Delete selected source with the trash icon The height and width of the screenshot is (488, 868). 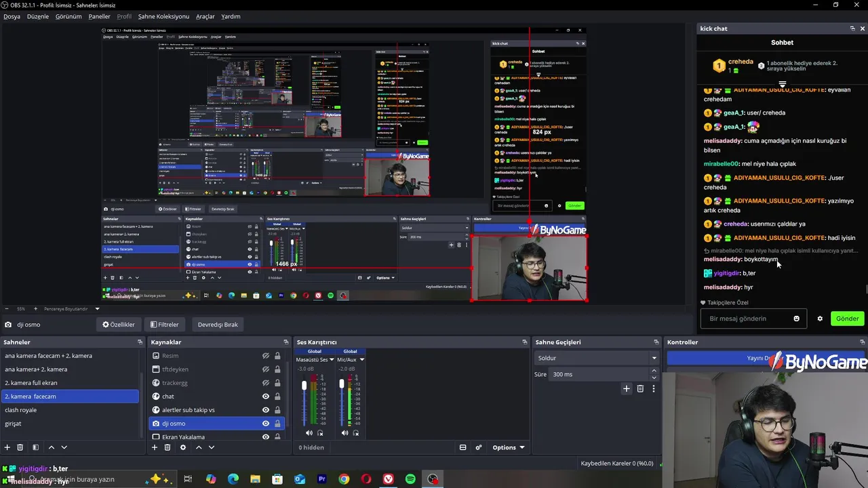pyautogui.click(x=167, y=447)
